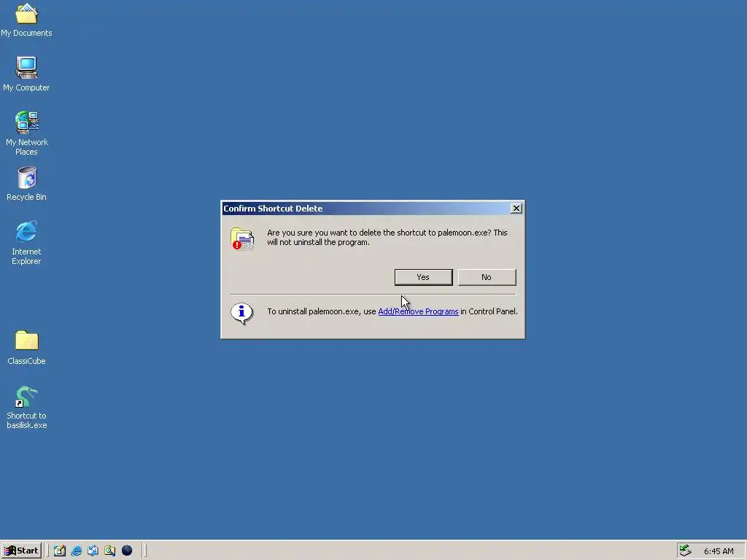The image size is (747, 560).
Task: Close the Confirm Shortcut Delete dialog
Action: coord(516,208)
